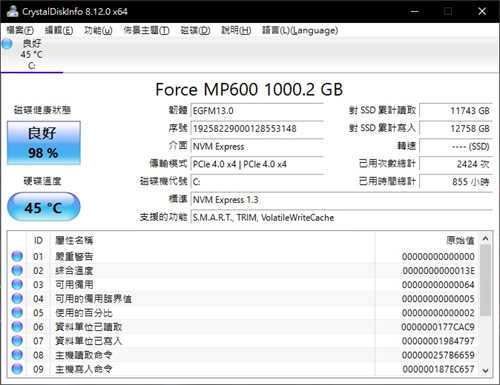Click the blue drive status orb for C:
Viewport: 500px width, 385px height.
[7, 44]
